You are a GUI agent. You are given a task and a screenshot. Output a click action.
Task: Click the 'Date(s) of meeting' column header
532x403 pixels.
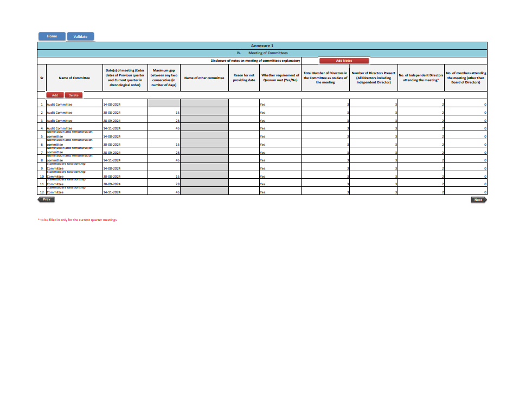click(x=125, y=78)
